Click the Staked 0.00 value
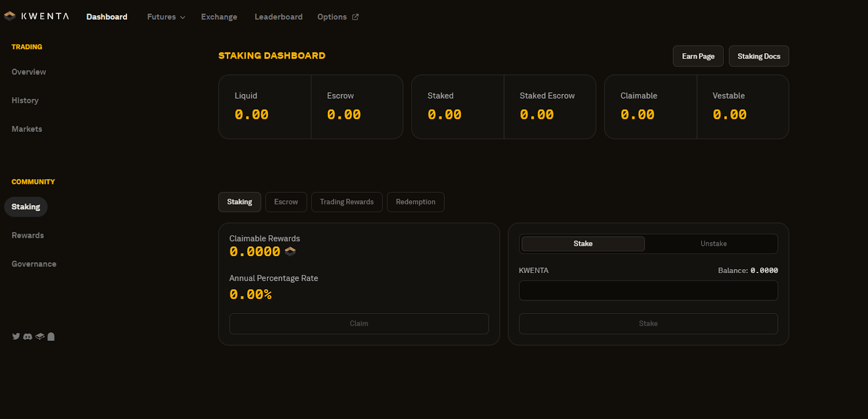 pos(444,115)
